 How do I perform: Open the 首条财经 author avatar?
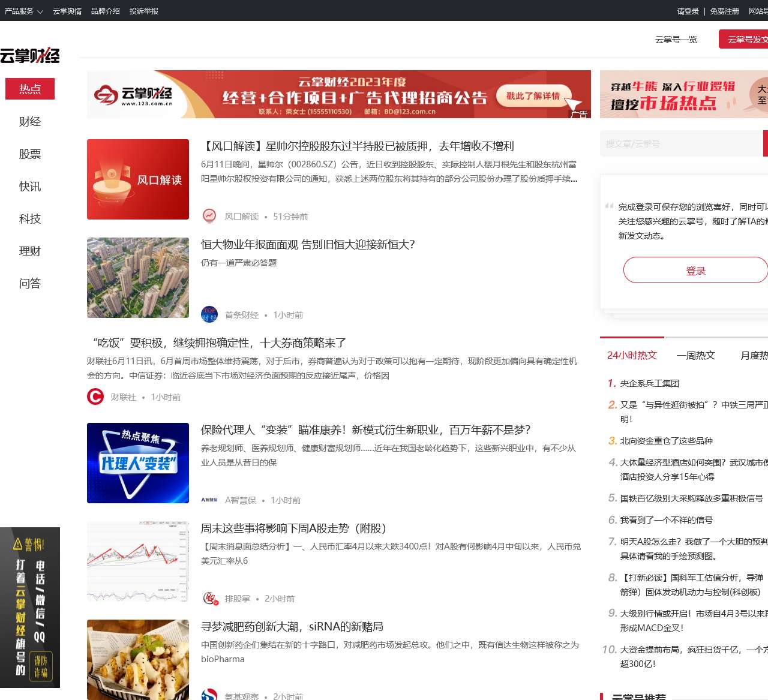click(209, 314)
